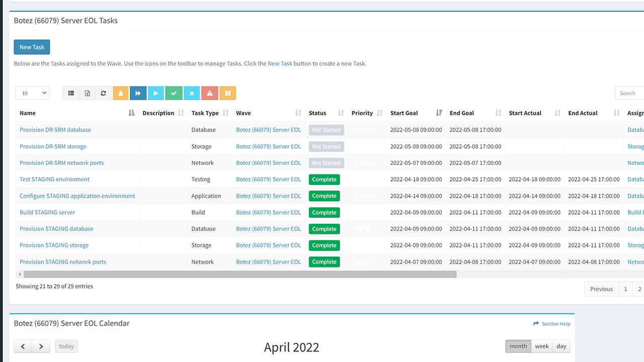Viewport: 644px width, 362px height.
Task: Click the red warning triangle icon
Action: click(x=210, y=93)
